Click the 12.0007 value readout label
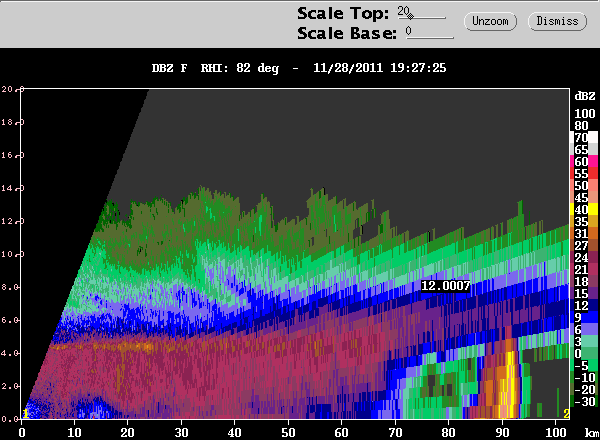 coord(445,286)
